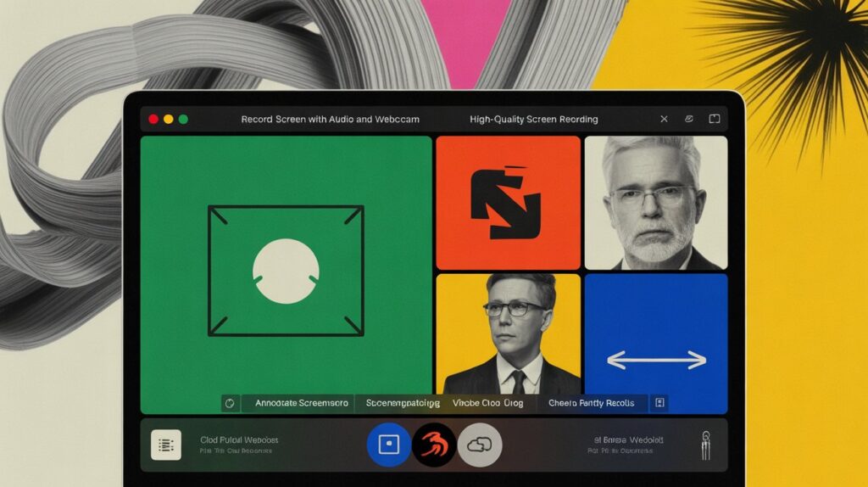Select the orange tile with diagonal arrows
The width and height of the screenshot is (868, 487).
[507, 203]
